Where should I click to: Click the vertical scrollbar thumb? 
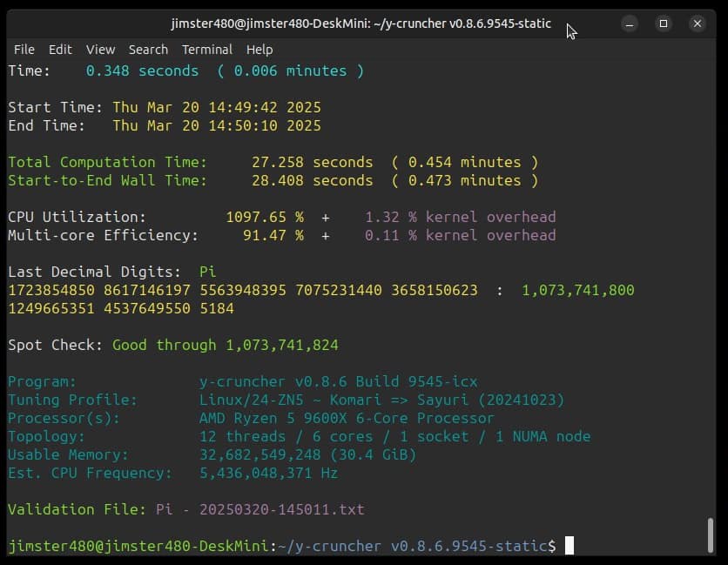click(711, 535)
